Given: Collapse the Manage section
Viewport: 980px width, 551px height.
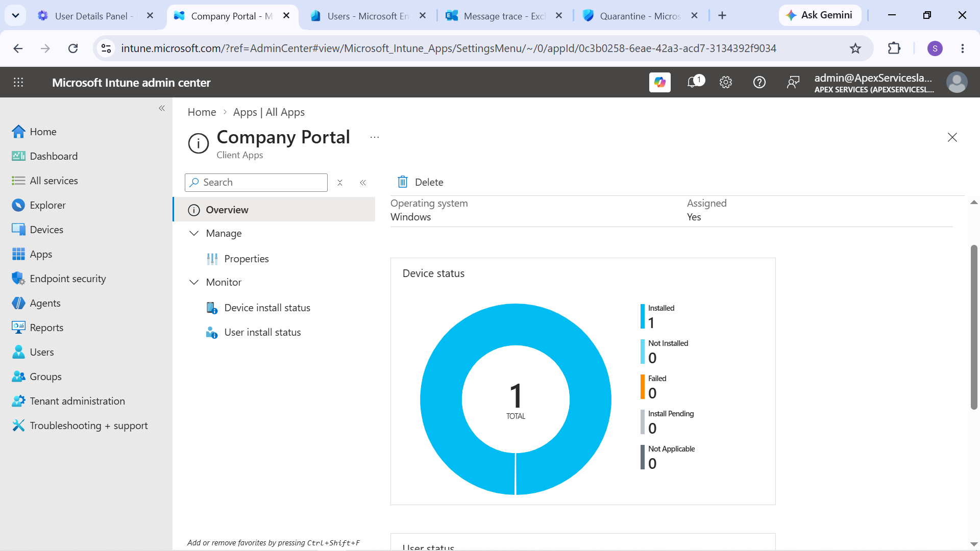Looking at the screenshot, I should pyautogui.click(x=194, y=233).
